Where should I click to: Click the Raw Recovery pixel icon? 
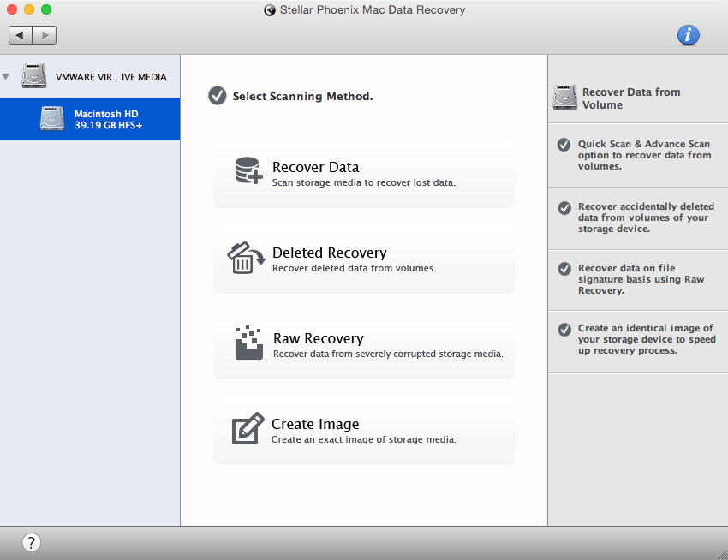(249, 343)
